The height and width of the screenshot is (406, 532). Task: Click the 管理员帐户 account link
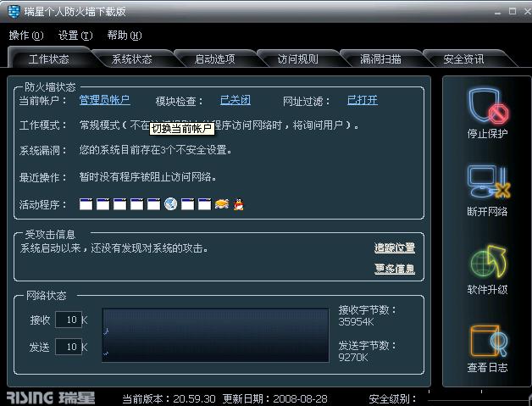pos(104,100)
